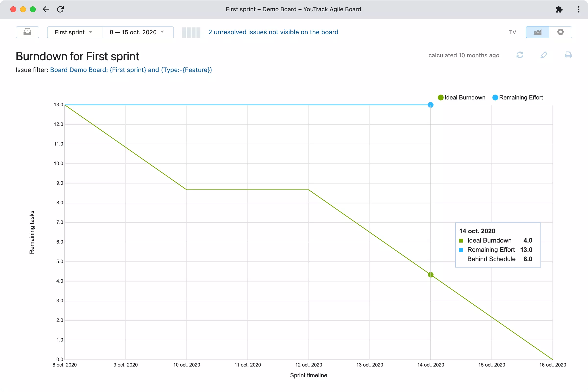
Task: Go back with the browser back arrow
Action: (46, 9)
